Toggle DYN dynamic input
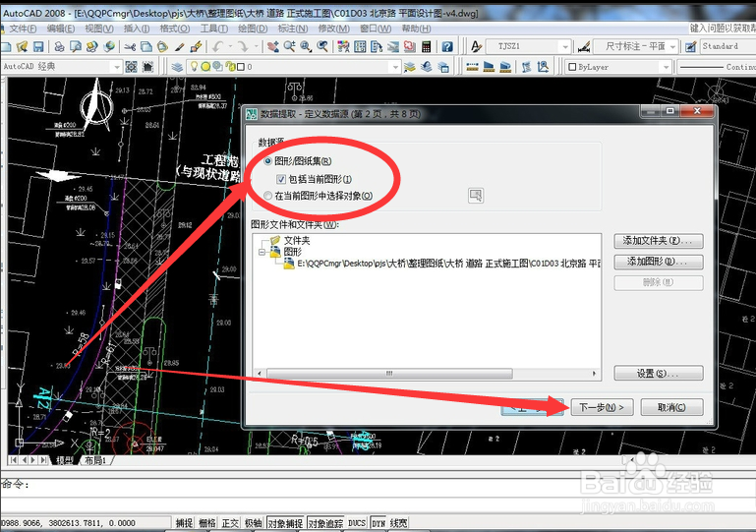 (378, 523)
